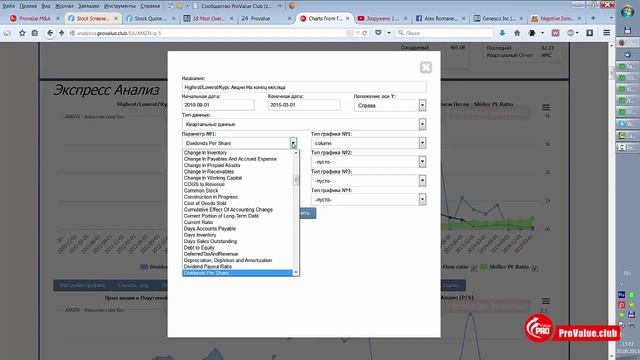640x360 pixels.
Task: Select highlighted Dividends Per Share option
Action: tap(238, 273)
